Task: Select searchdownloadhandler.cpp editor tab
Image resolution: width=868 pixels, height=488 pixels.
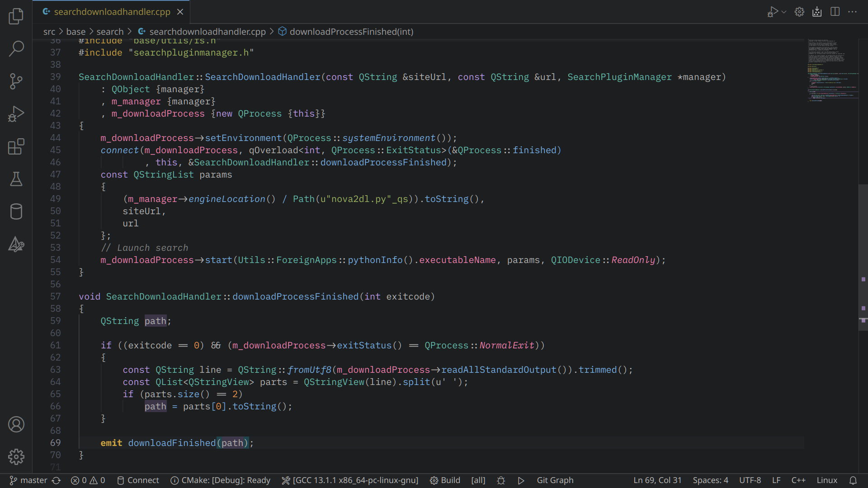Action: [x=112, y=12]
